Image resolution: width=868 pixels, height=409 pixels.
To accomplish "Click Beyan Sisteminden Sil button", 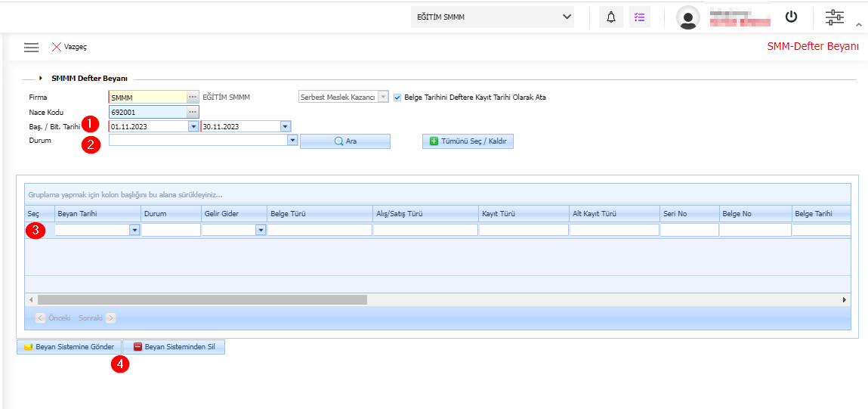I will tap(174, 348).
